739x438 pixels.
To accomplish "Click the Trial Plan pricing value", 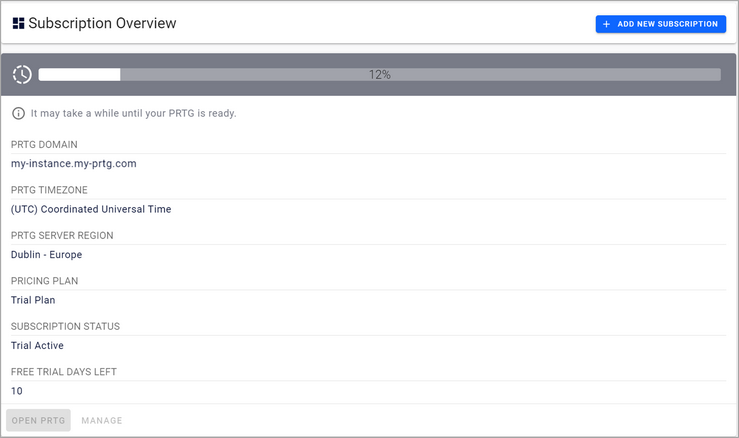I will (33, 300).
